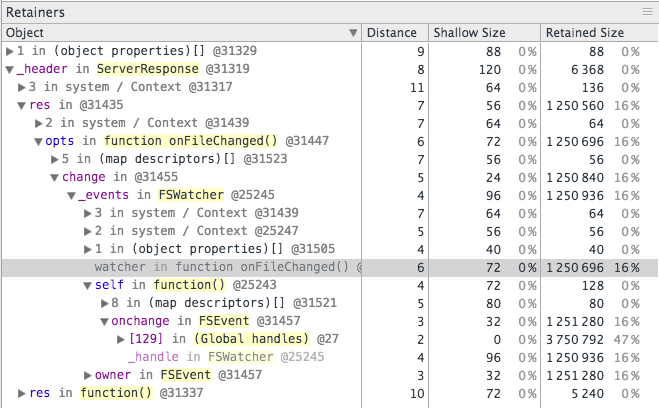Collapse 'opts in function onFileChanged()' node
The image size is (659, 408).
pyautogui.click(x=39, y=142)
